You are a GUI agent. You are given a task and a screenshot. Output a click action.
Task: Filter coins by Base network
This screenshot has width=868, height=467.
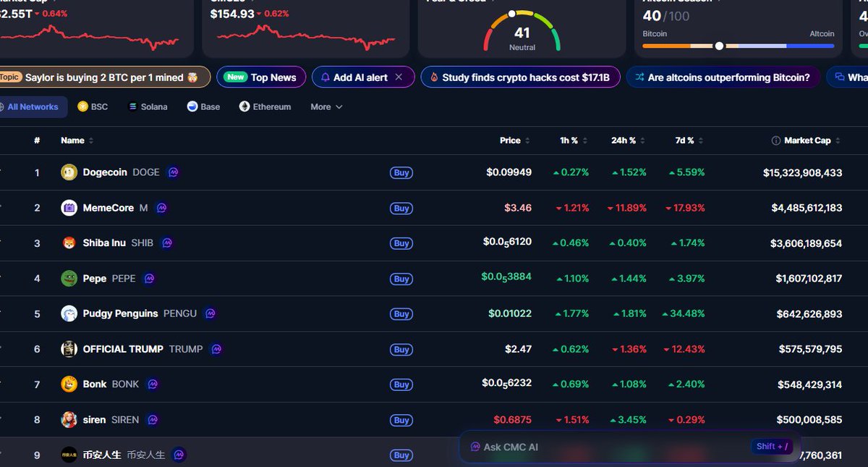203,106
